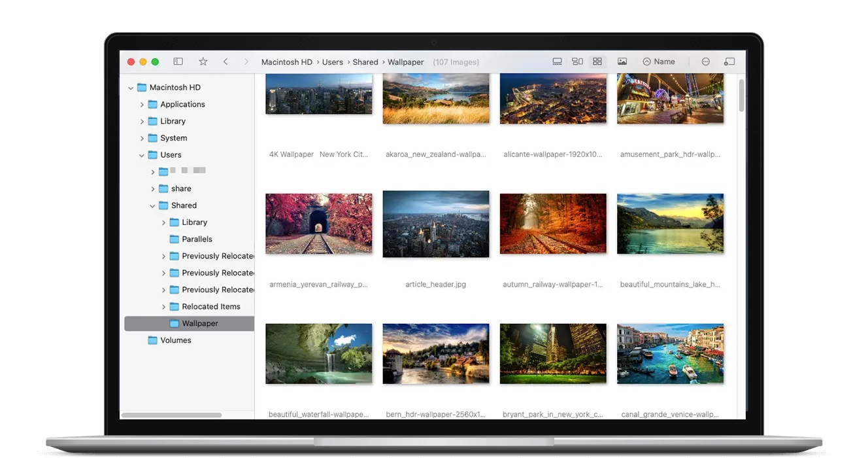Select the Wallpaper folder in sidebar

click(198, 323)
